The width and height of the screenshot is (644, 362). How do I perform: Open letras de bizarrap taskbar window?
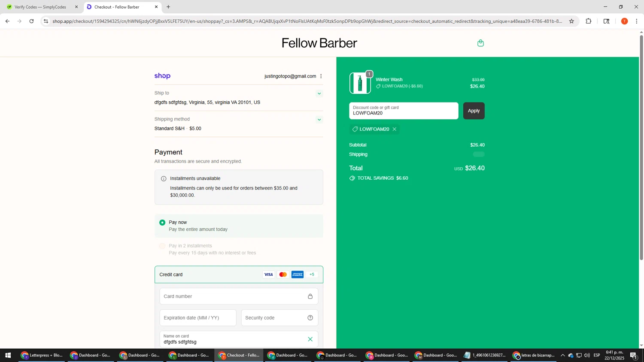(534, 355)
